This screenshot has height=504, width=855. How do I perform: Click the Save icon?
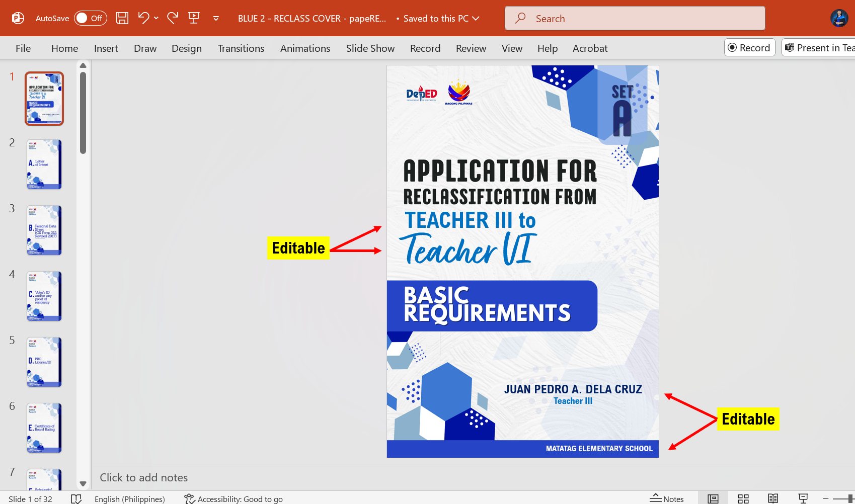point(122,18)
